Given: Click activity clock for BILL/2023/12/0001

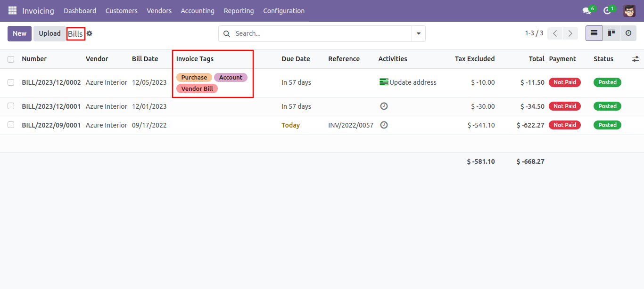Looking at the screenshot, I should pyautogui.click(x=384, y=106).
